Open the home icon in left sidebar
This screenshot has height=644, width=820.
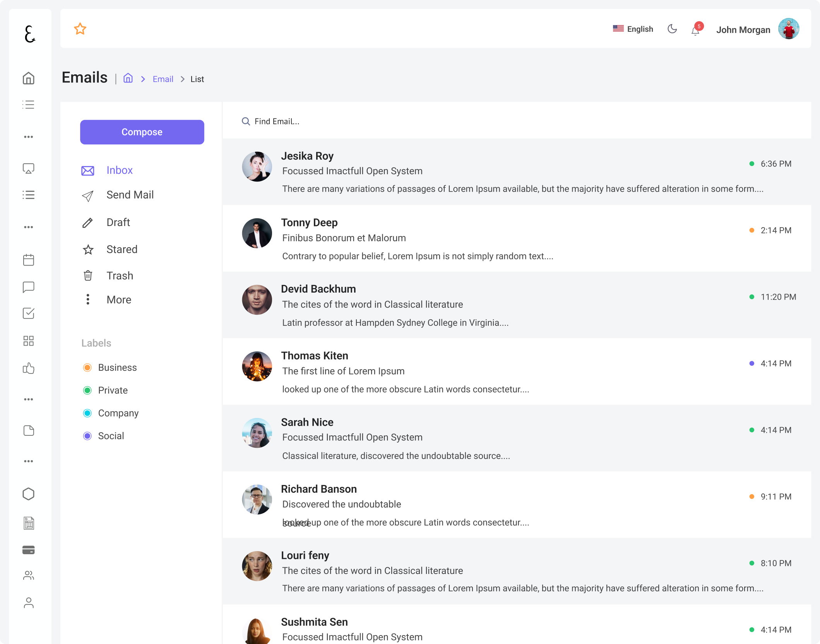[x=29, y=78]
